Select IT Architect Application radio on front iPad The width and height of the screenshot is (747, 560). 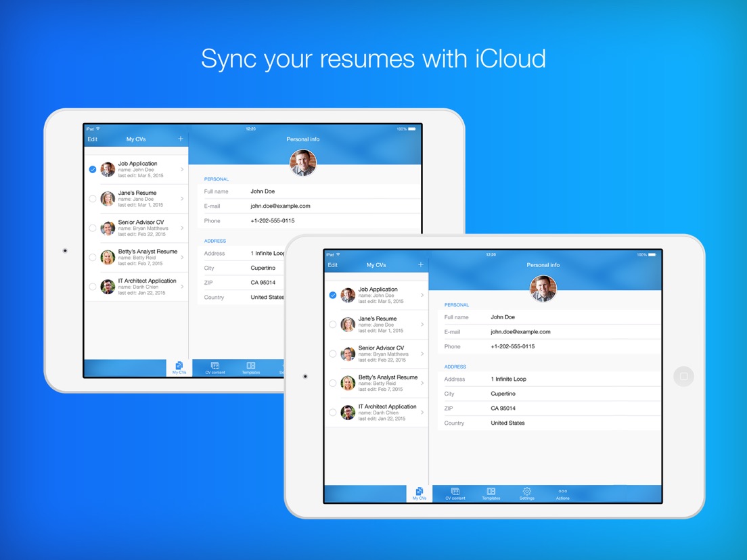[x=332, y=413]
